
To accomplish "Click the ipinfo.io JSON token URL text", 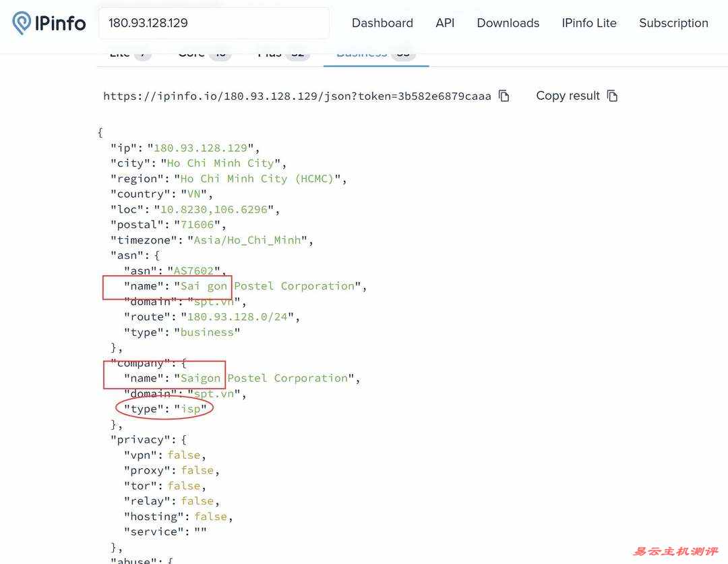I will pyautogui.click(x=297, y=96).
